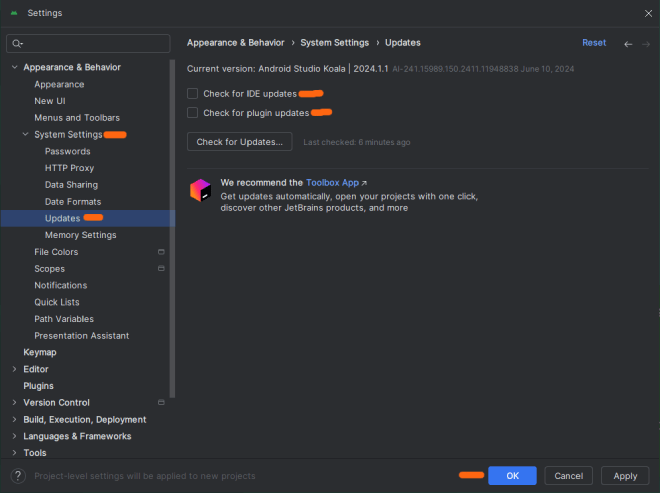Open Presentation Assistant settings

point(82,336)
